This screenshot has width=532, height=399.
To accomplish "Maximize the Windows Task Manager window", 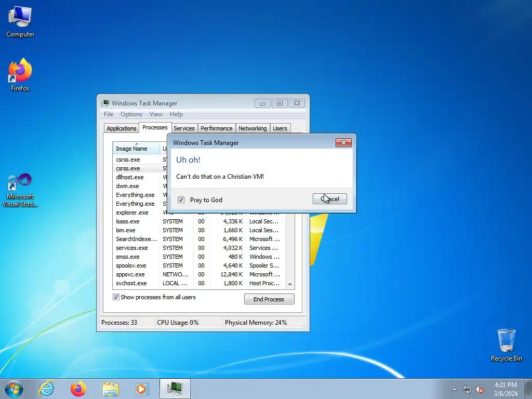I will tap(280, 103).
